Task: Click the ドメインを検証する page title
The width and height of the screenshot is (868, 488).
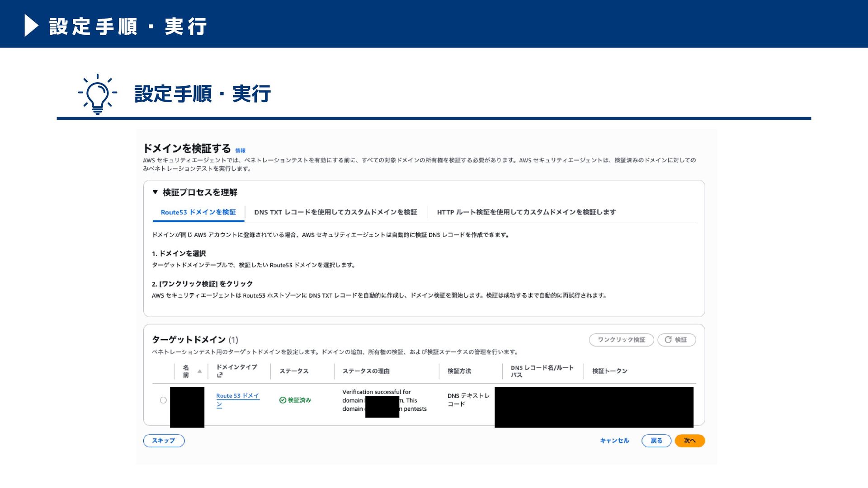Action: [187, 148]
